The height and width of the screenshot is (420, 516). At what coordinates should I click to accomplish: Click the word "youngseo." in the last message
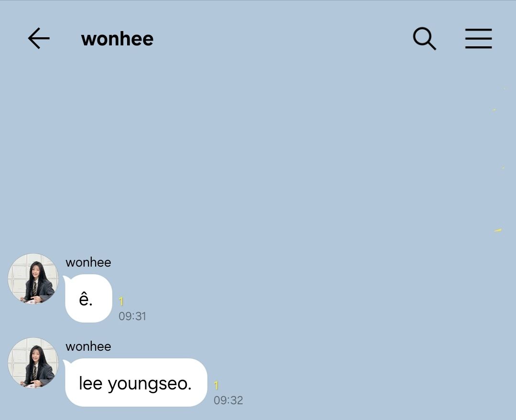150,384
